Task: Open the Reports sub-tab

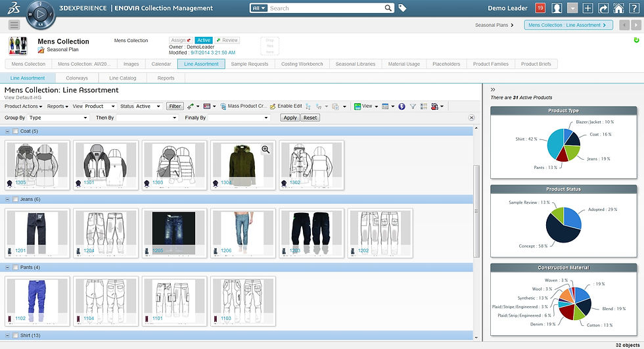Action: [x=166, y=78]
